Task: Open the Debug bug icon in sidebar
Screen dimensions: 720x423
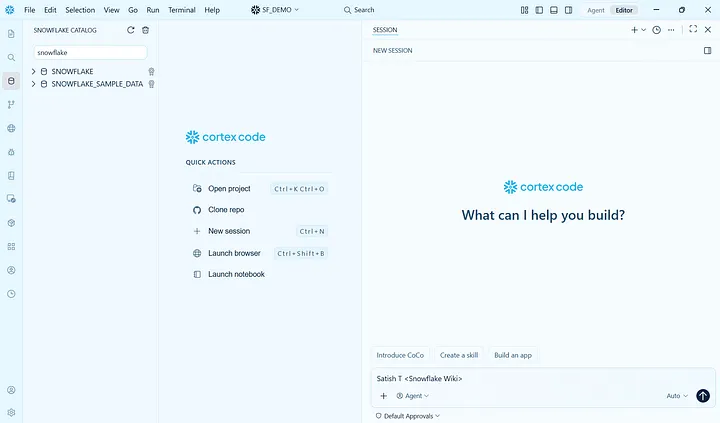Action: click(11, 152)
